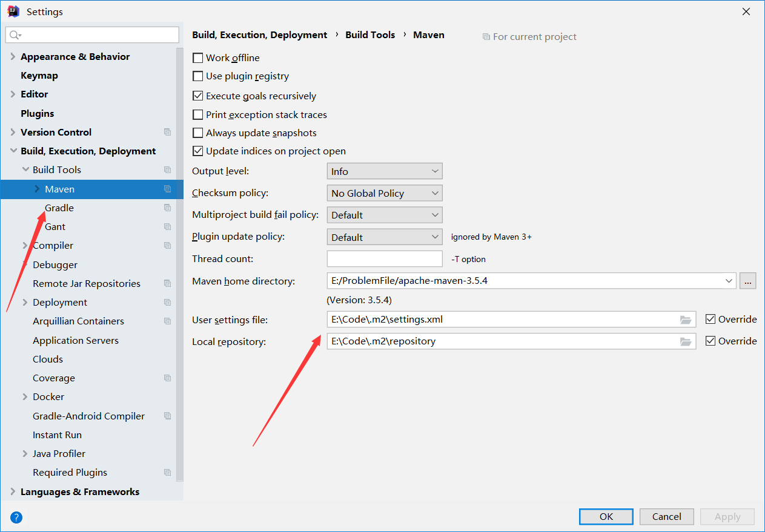Click the project-level icon beside Build Tools
The image size is (765, 532).
(168, 170)
